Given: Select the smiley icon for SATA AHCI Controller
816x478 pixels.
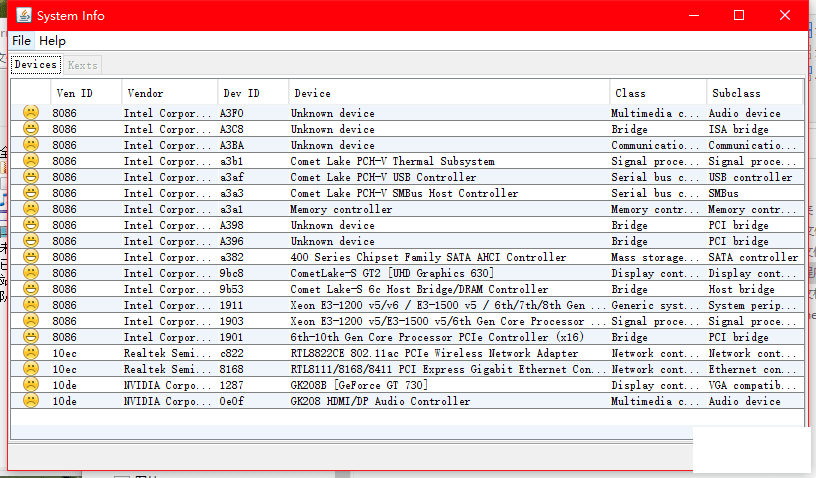Looking at the screenshot, I should (x=31, y=256).
